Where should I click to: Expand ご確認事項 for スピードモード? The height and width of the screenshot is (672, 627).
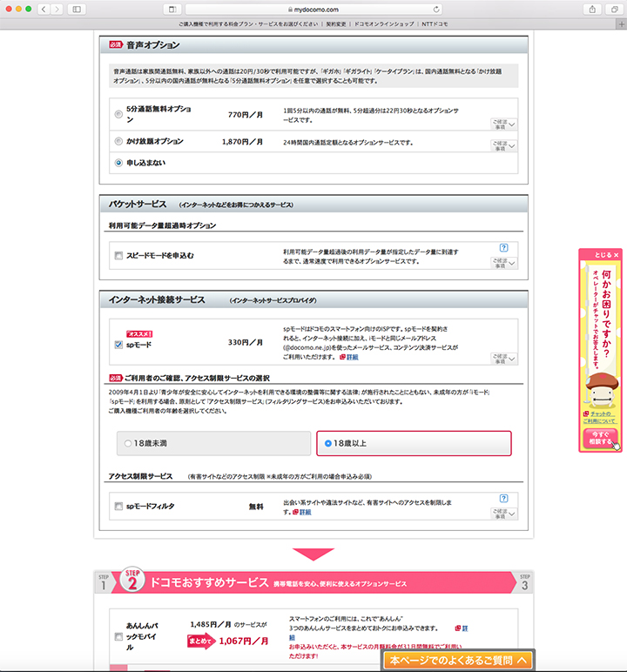504,263
